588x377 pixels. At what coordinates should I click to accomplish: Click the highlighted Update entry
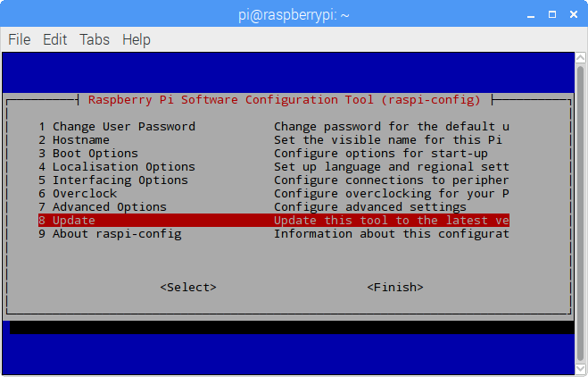point(273,221)
